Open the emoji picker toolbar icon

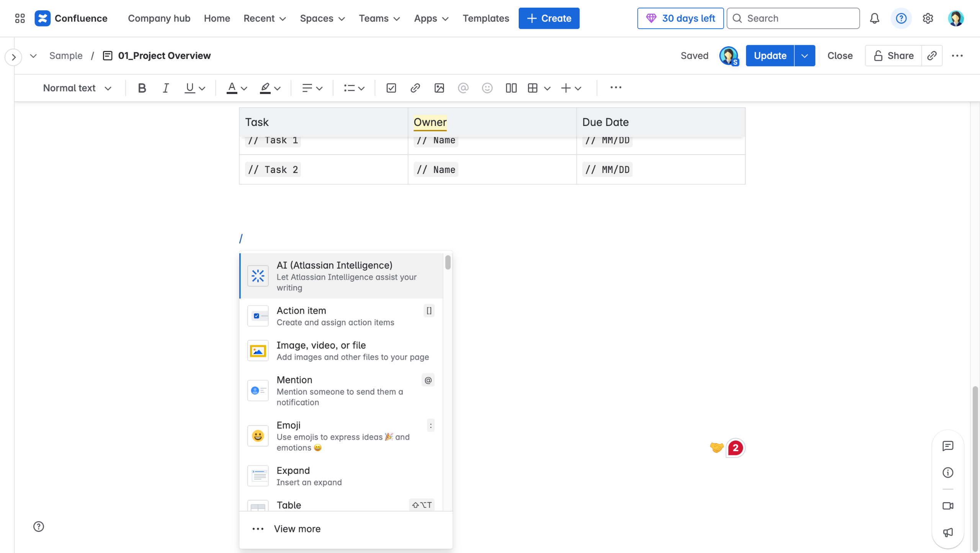point(487,88)
